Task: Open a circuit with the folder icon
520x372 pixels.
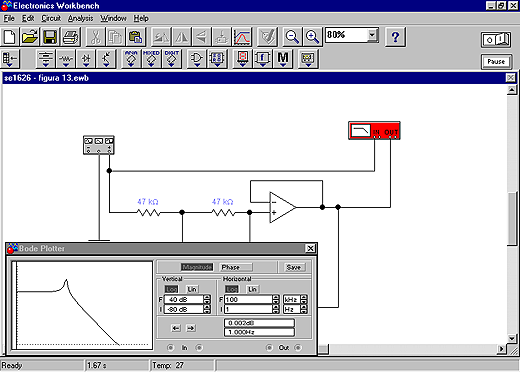Action: coord(30,37)
